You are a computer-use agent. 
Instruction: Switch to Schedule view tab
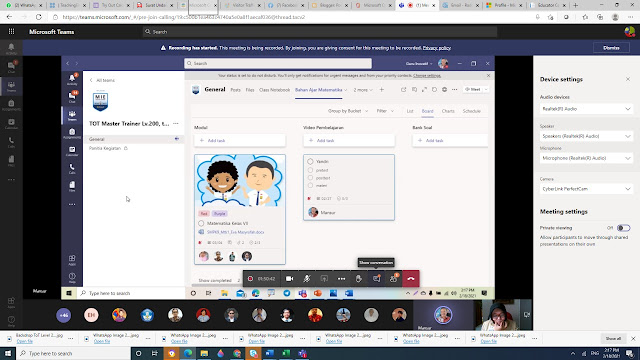[x=471, y=111]
